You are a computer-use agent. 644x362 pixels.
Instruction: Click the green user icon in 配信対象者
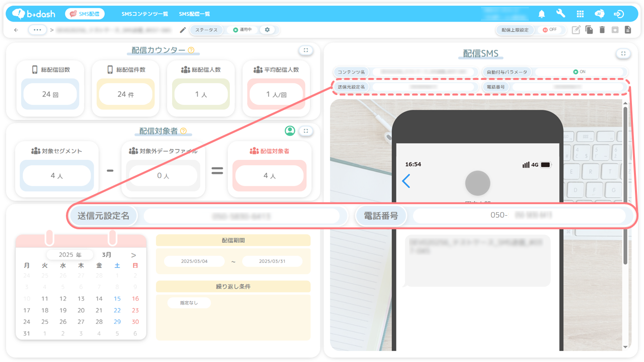click(x=290, y=131)
